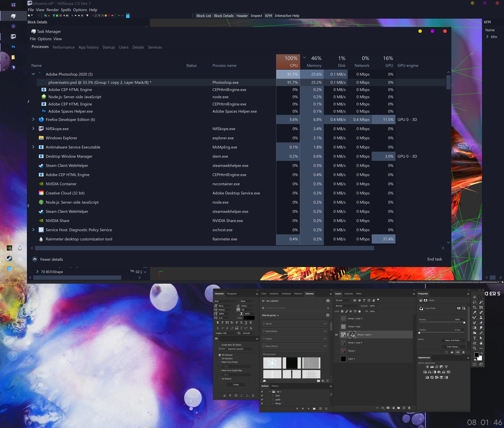Show the Layer 1 layer visibility
This screenshot has width=504, height=428.
point(336,359)
